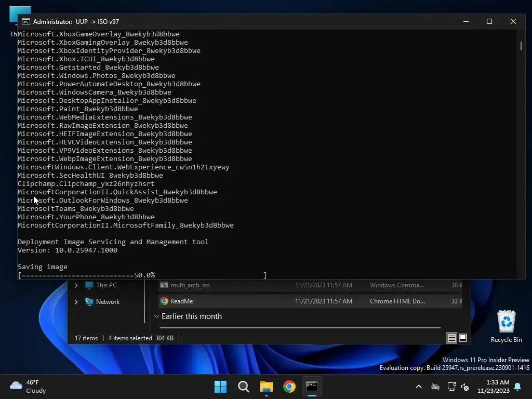The image size is (532, 399).
Task: Open the weather widget 46°F Cloudy
Action: click(x=28, y=387)
